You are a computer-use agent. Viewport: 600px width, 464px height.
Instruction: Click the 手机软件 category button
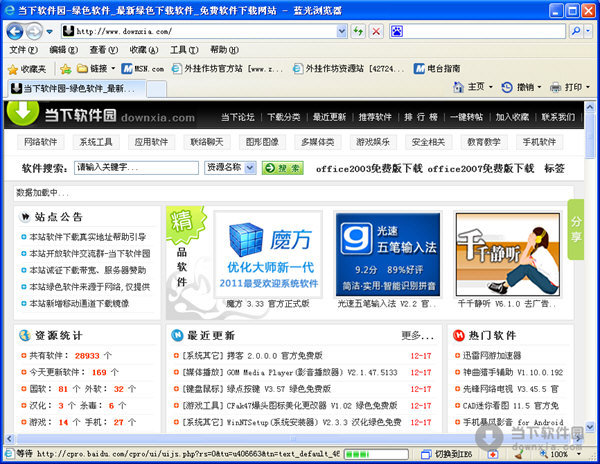[539, 142]
